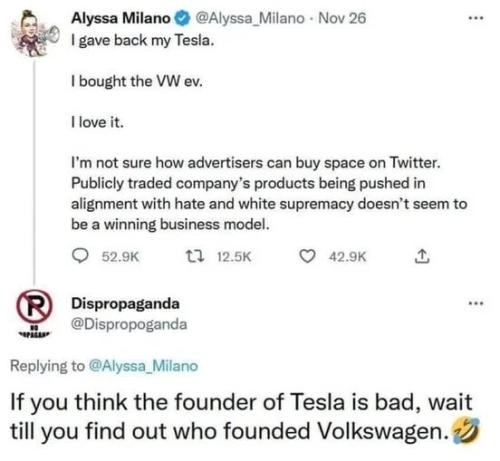Click the retweet arrows icon

195,256
